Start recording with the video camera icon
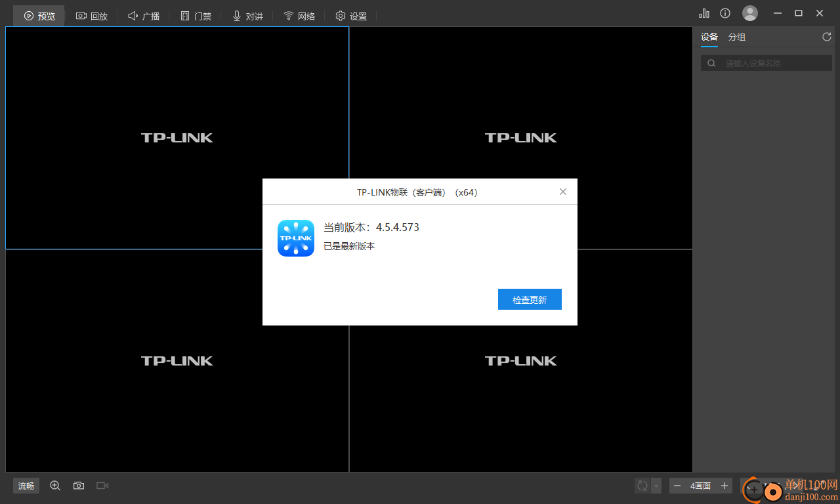This screenshot has width=840, height=504. [x=102, y=486]
